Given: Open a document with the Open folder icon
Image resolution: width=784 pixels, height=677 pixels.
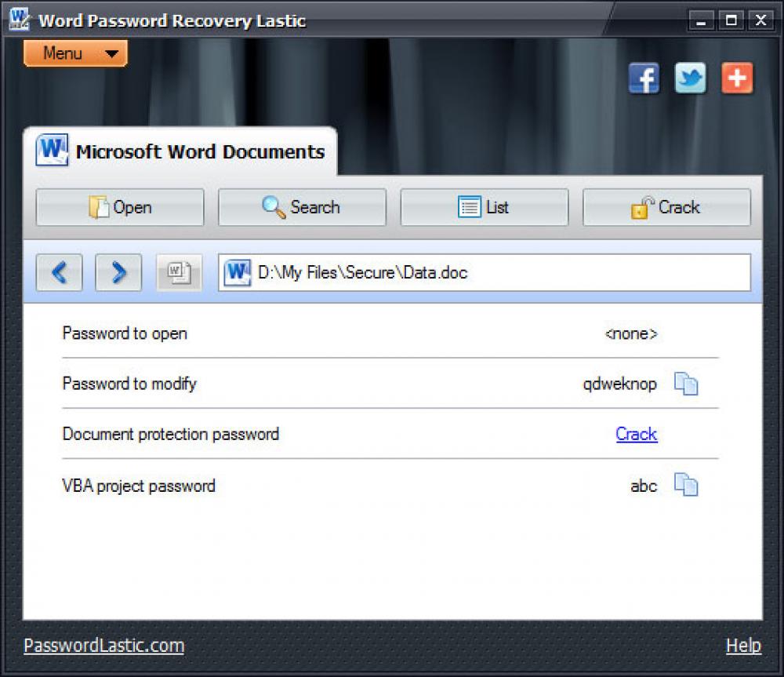Looking at the screenshot, I should pos(96,207).
